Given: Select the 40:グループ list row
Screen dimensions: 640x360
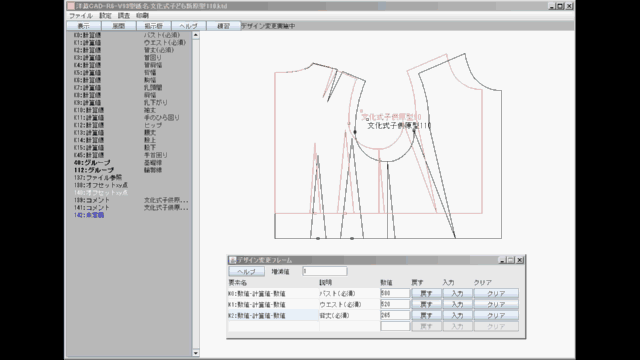Looking at the screenshot, I should click(129, 162).
